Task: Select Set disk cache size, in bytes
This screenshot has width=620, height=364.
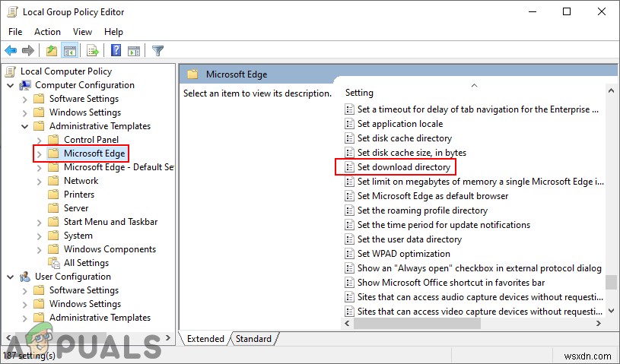Action: (x=412, y=153)
